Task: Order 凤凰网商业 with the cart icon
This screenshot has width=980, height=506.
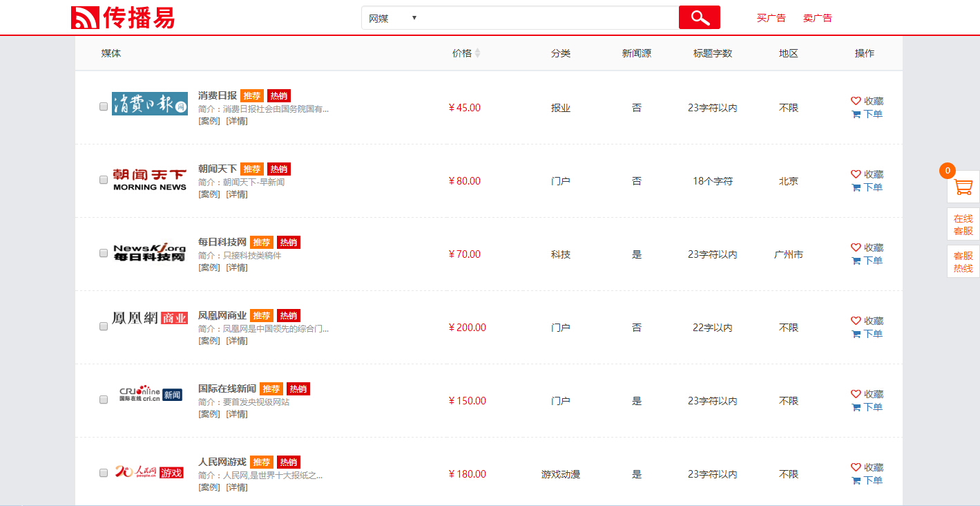Action: tap(856, 334)
